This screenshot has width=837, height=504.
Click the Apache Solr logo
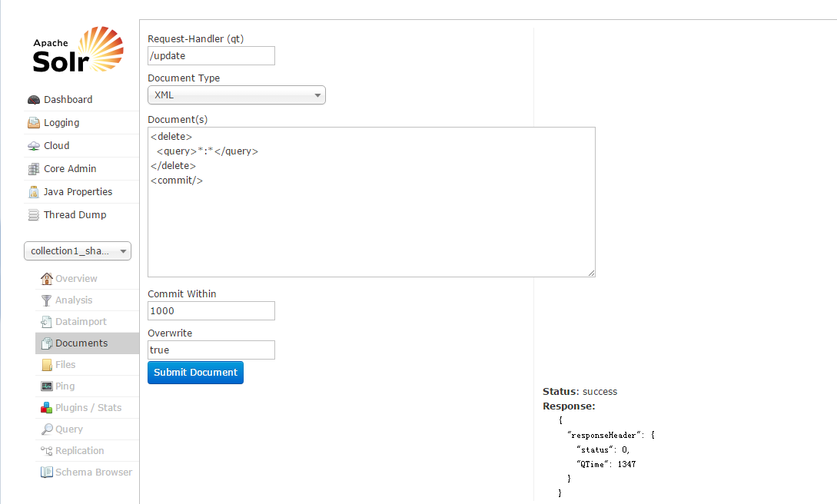[x=78, y=51]
